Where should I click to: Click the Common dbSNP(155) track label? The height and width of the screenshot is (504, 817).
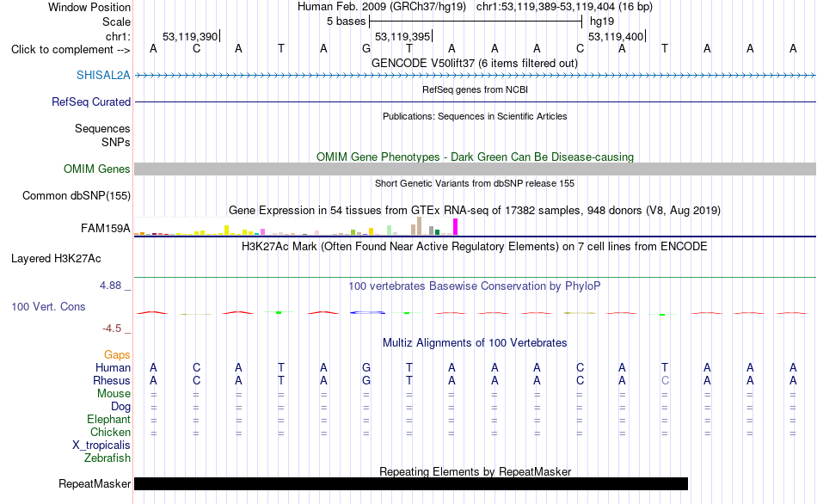[x=77, y=196]
